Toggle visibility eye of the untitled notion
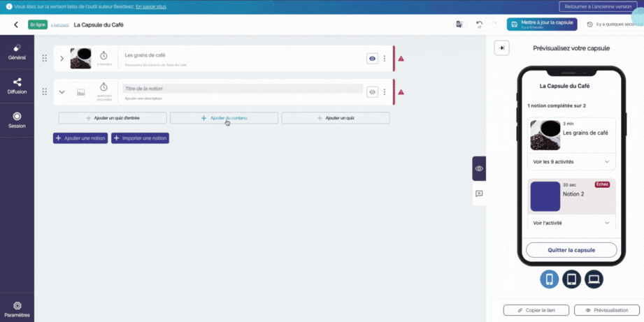The image size is (644, 322). click(x=372, y=92)
